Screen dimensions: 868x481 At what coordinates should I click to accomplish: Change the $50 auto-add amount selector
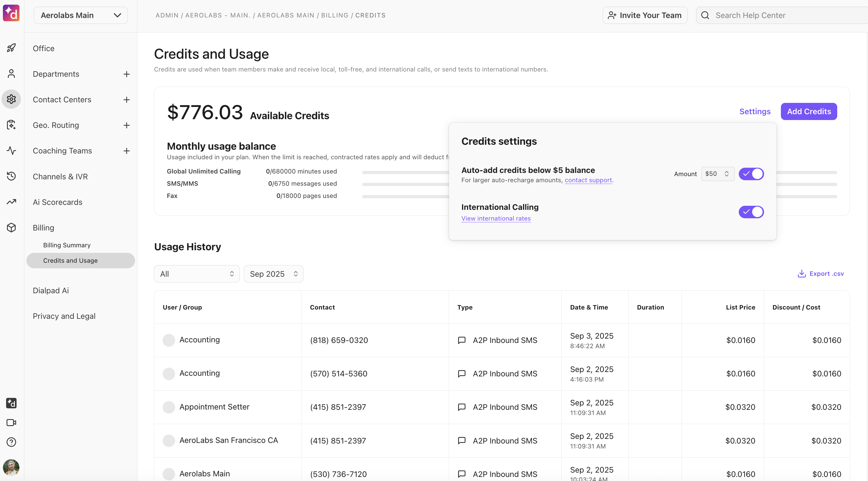coord(718,174)
